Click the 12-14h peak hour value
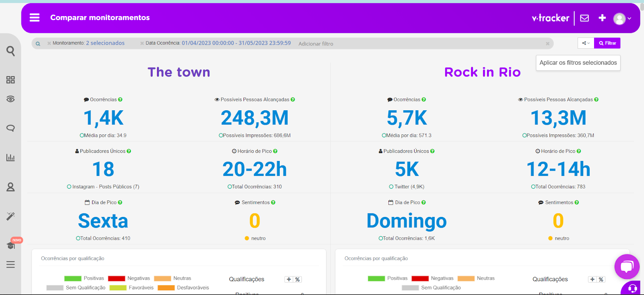The width and height of the screenshot is (644, 295). click(x=558, y=169)
